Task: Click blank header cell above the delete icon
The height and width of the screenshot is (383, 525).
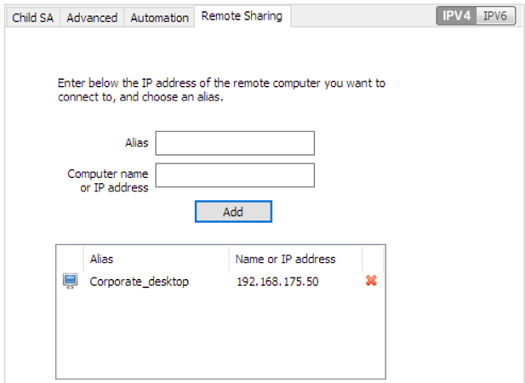Action: [373, 259]
